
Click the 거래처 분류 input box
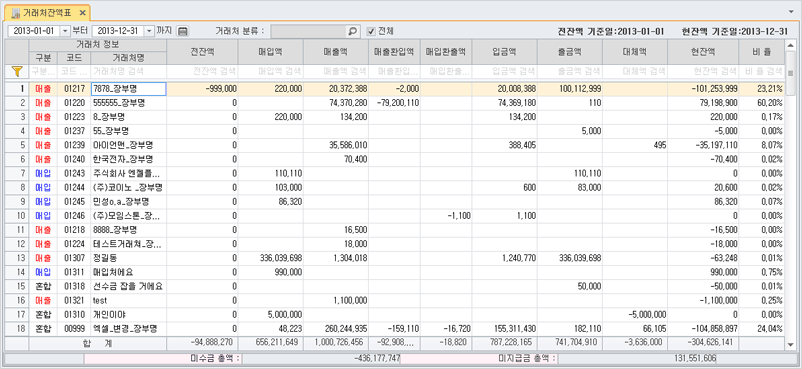(309, 31)
